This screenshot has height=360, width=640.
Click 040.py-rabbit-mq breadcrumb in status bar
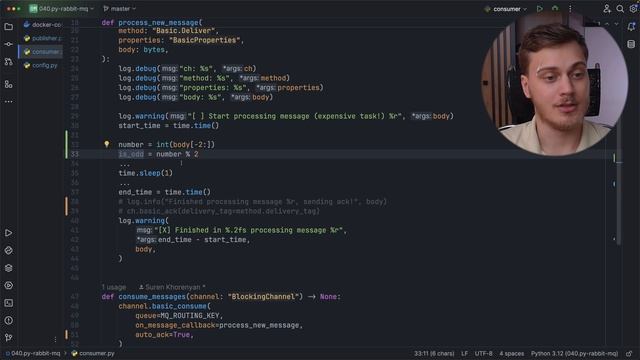(33, 353)
